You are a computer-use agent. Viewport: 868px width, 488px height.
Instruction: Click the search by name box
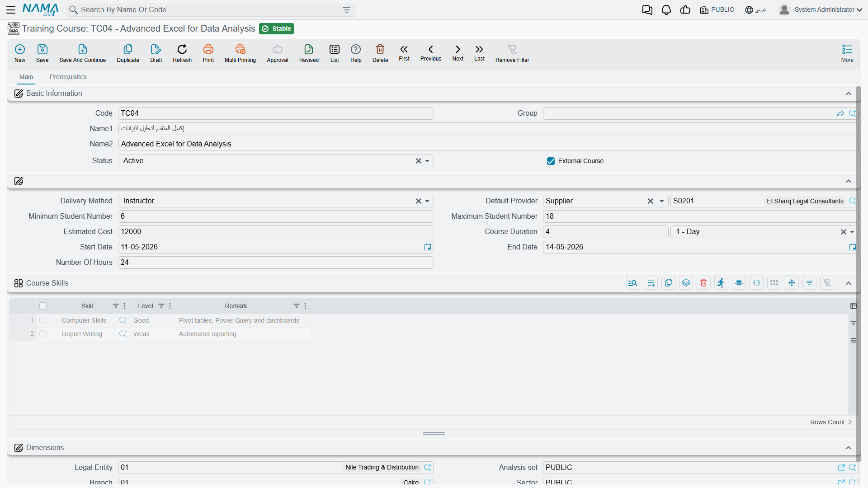coord(211,10)
